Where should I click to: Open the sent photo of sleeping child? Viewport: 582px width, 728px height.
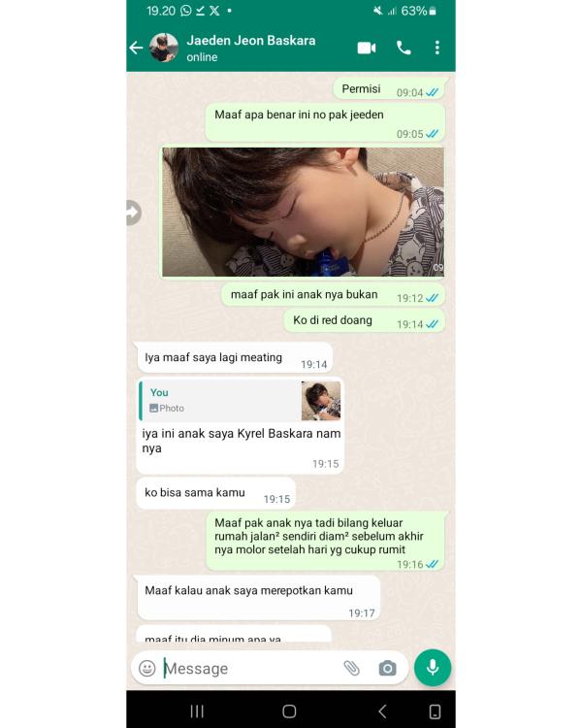pos(303,213)
